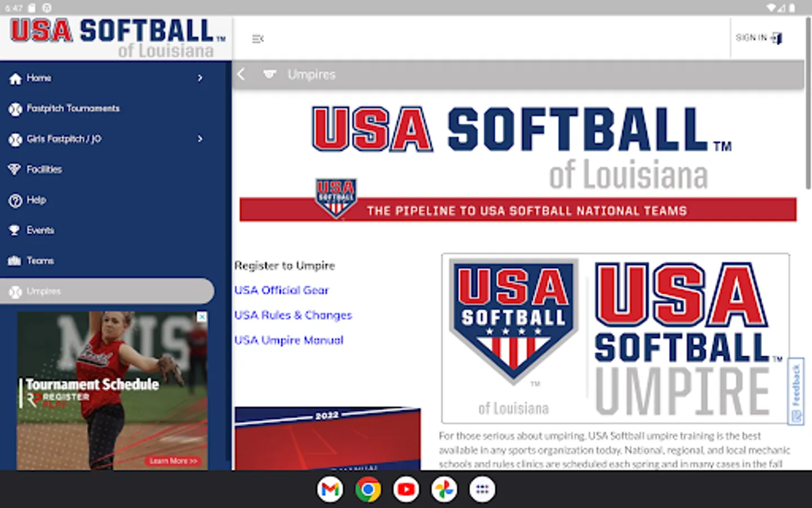812x508 pixels.
Task: Open the USA Official Gear link
Action: 281,290
